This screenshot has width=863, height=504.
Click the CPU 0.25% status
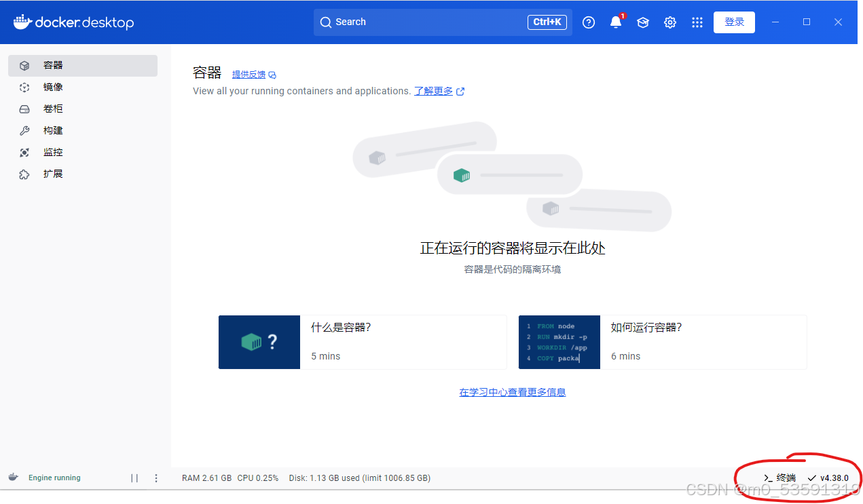coord(258,478)
